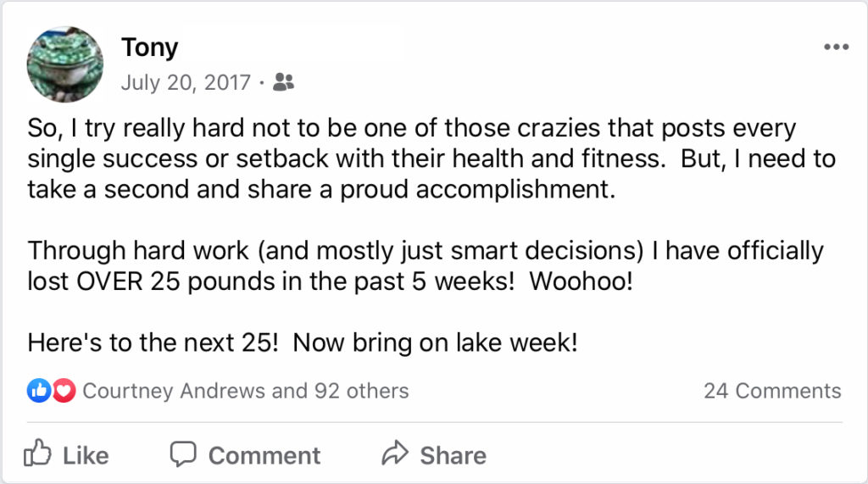Open the three-dot post options menu
Image resolution: width=868 pixels, height=484 pixels.
pyautogui.click(x=836, y=47)
